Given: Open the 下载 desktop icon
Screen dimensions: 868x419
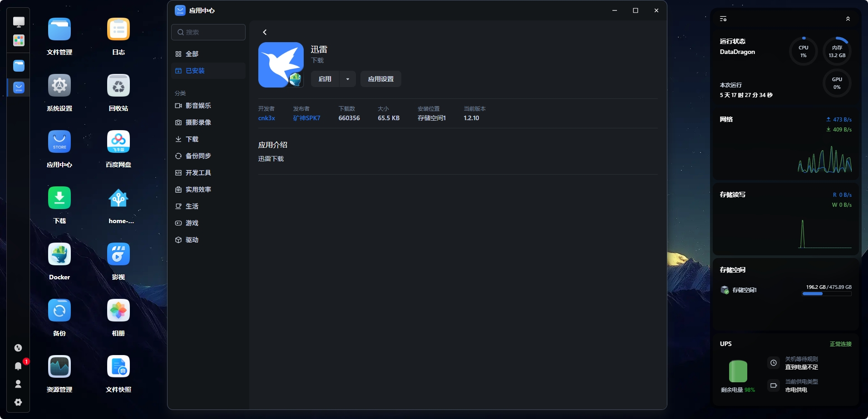Looking at the screenshot, I should point(59,198).
